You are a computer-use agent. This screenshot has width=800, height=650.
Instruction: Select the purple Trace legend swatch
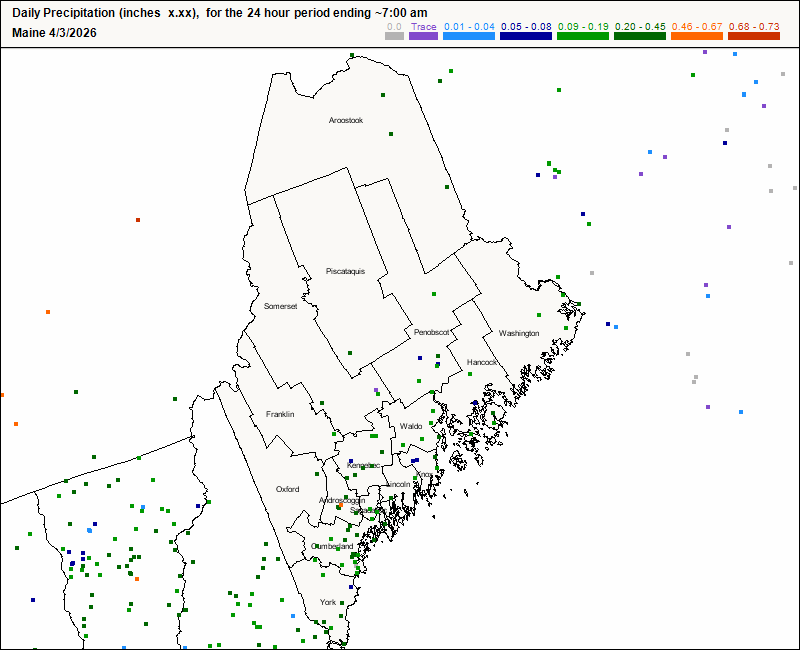pos(423,36)
